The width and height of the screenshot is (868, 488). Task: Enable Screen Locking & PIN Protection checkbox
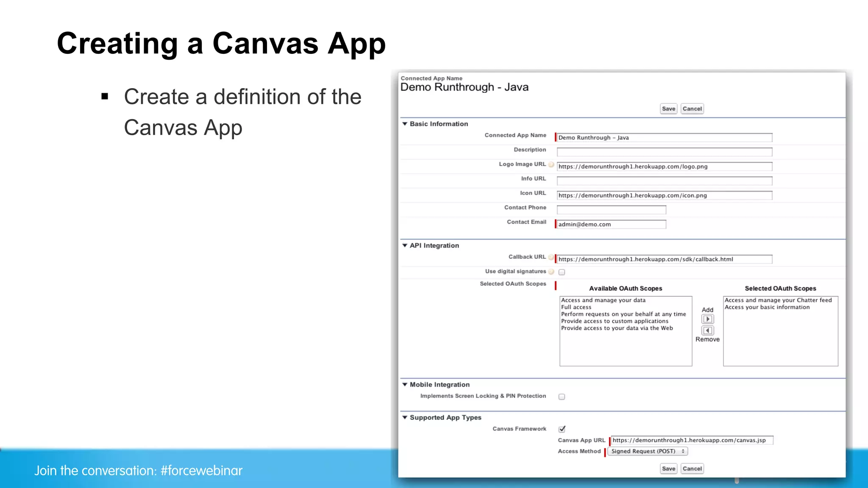pyautogui.click(x=562, y=397)
